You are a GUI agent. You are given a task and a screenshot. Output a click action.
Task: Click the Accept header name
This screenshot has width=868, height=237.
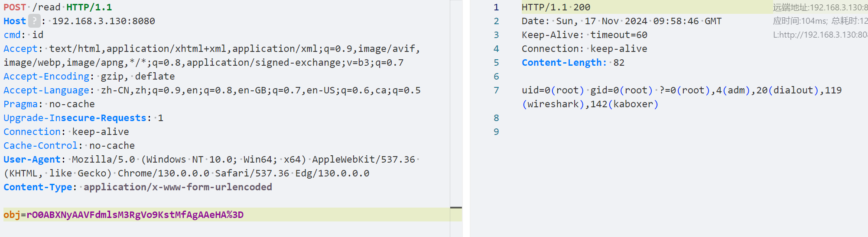pyautogui.click(x=20, y=49)
